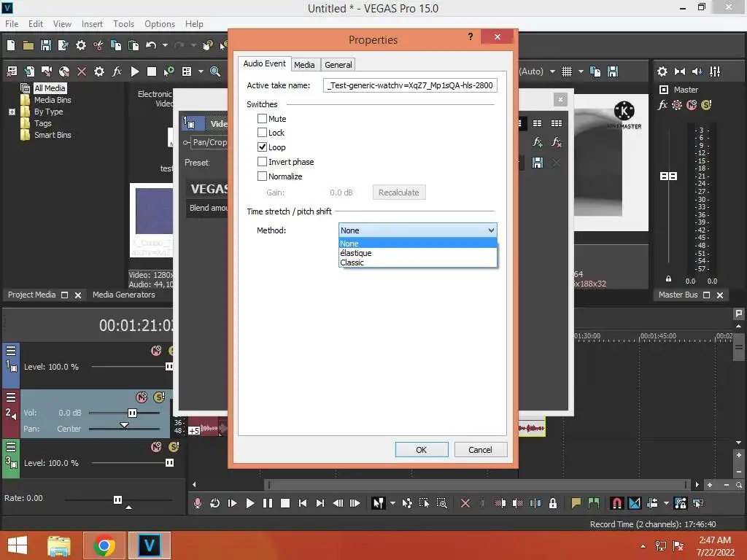The image size is (747, 560).
Task: Collapse the Method combo box
Action: [x=491, y=230]
